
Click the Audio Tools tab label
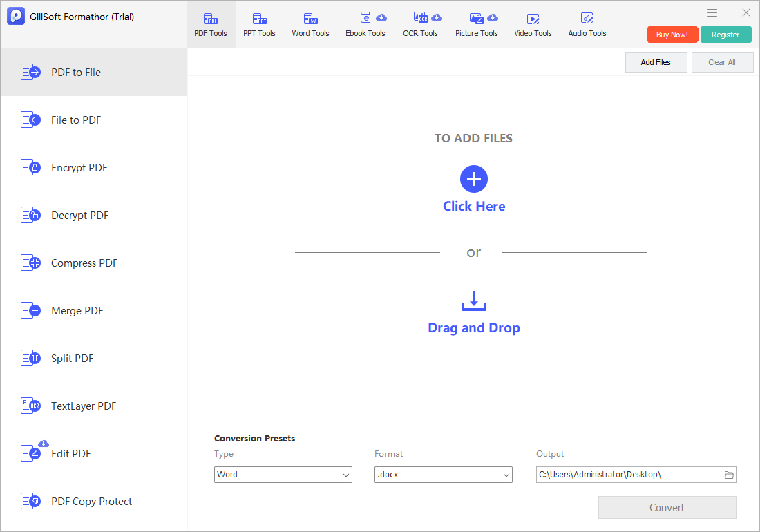pos(587,33)
